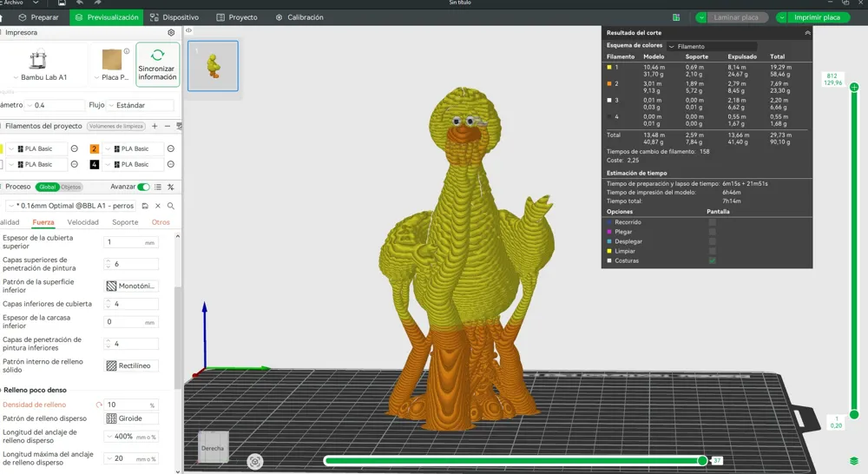Enable the Limpiar display checkbox
Screen dimensions: 868x474
coord(713,252)
